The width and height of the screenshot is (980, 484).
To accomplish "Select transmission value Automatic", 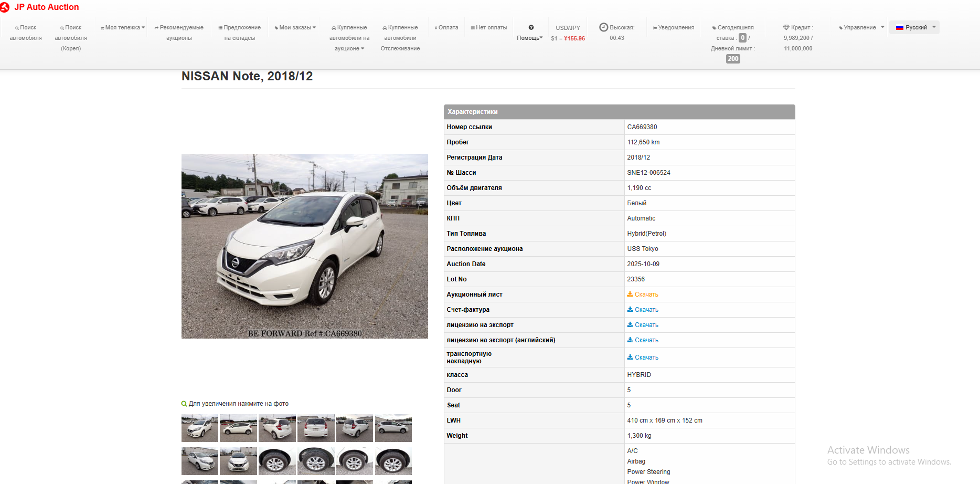I will tap(641, 218).
